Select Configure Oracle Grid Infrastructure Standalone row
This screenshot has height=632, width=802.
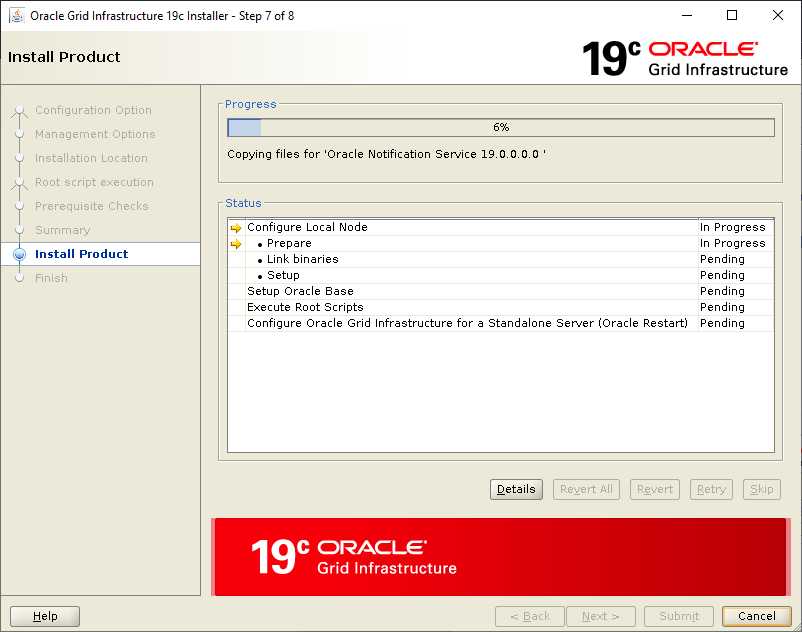(501, 323)
